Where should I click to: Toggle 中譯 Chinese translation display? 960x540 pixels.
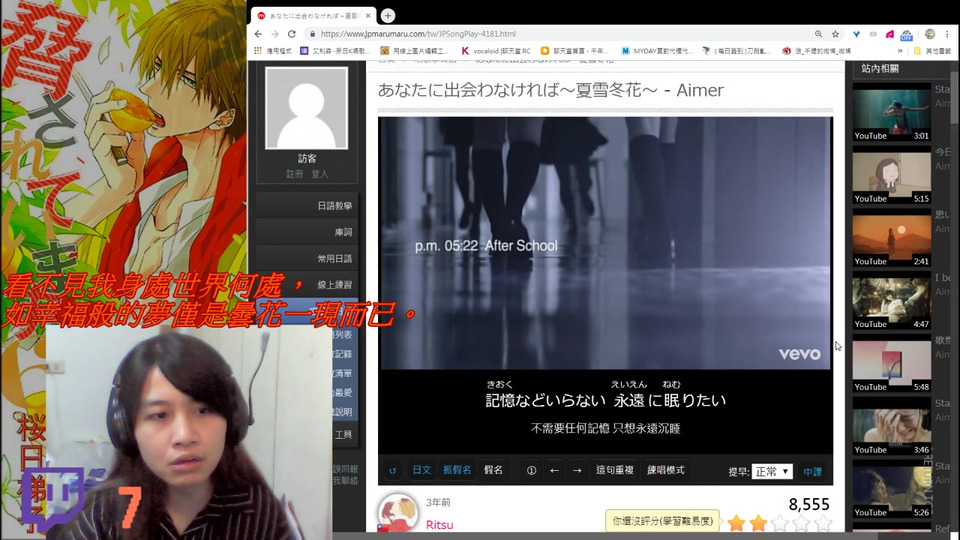coord(812,471)
